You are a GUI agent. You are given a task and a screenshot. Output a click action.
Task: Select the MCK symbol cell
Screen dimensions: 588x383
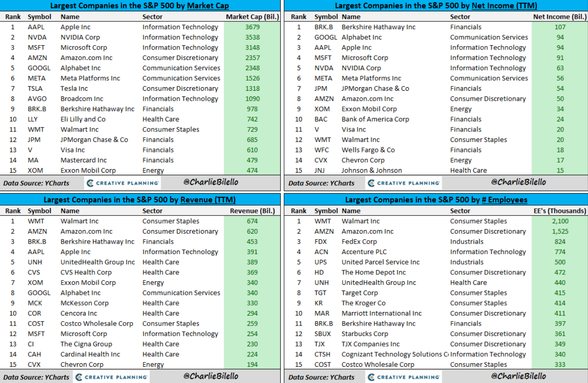pyautogui.click(x=35, y=303)
